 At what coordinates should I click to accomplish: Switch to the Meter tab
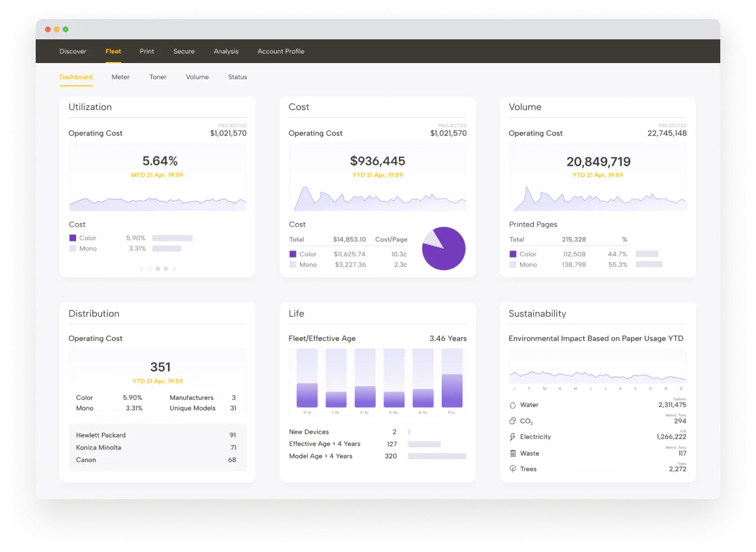click(120, 77)
